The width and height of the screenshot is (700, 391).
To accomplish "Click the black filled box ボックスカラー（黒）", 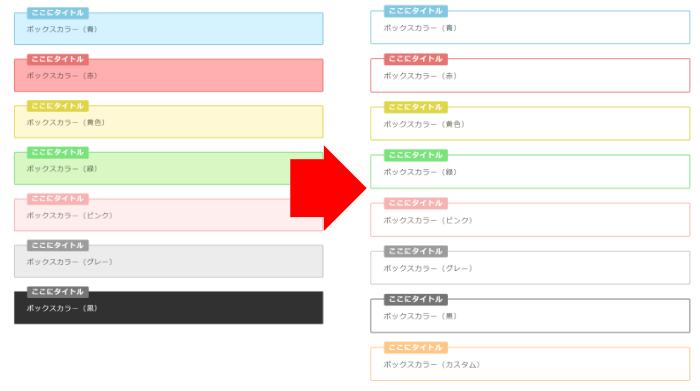I will pos(168,308).
